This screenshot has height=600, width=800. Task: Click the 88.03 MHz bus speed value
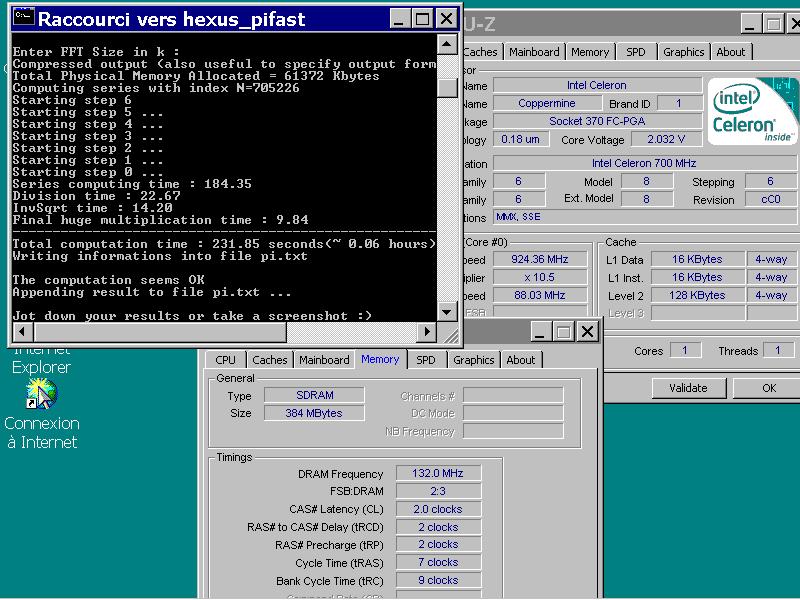pyautogui.click(x=540, y=295)
